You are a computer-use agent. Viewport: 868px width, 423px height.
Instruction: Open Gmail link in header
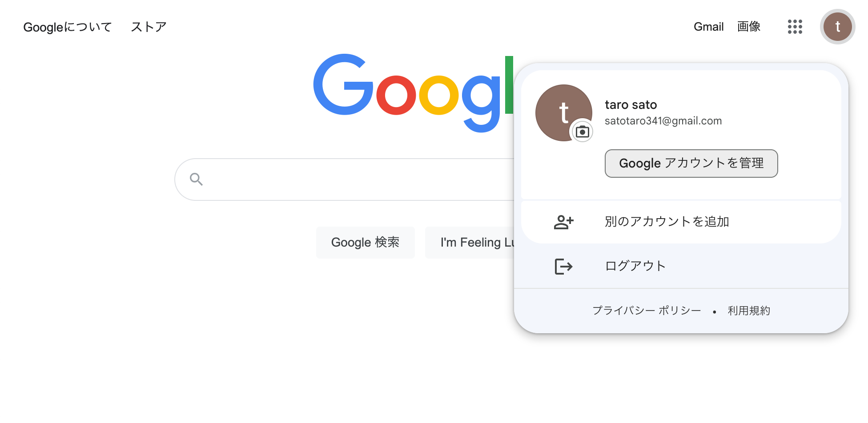tap(708, 27)
